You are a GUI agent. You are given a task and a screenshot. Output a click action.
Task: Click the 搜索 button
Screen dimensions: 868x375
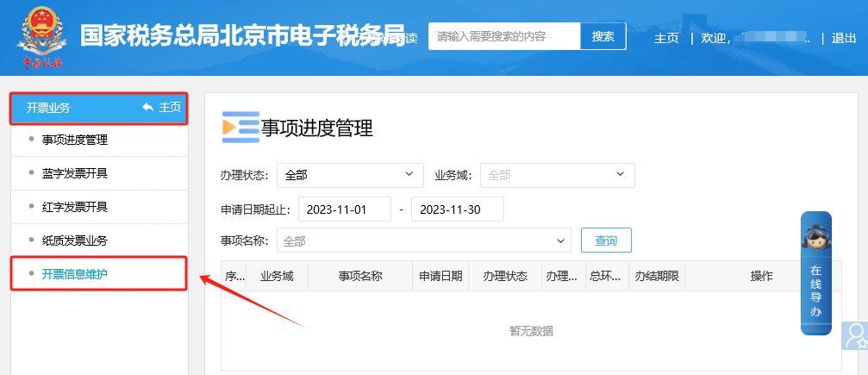click(x=603, y=36)
